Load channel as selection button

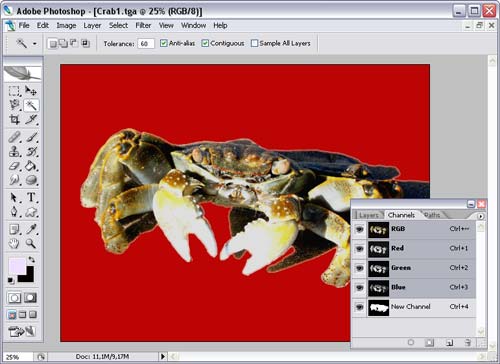[411, 342]
